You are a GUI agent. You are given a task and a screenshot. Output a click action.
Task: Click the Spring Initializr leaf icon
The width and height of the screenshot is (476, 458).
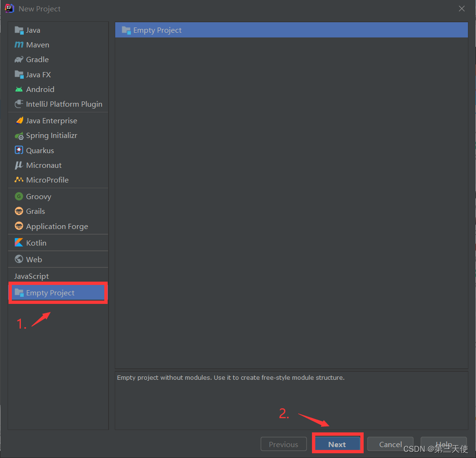coord(19,136)
